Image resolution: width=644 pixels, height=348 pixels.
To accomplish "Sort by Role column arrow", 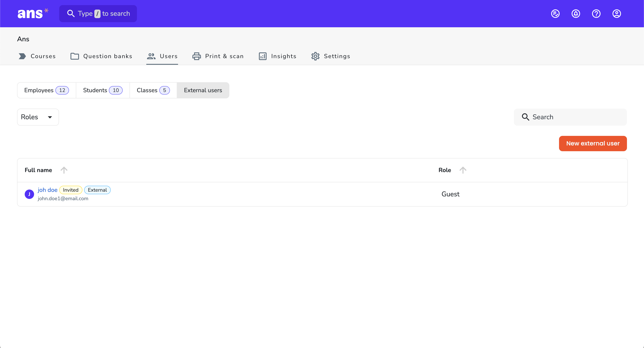I will pyautogui.click(x=463, y=170).
